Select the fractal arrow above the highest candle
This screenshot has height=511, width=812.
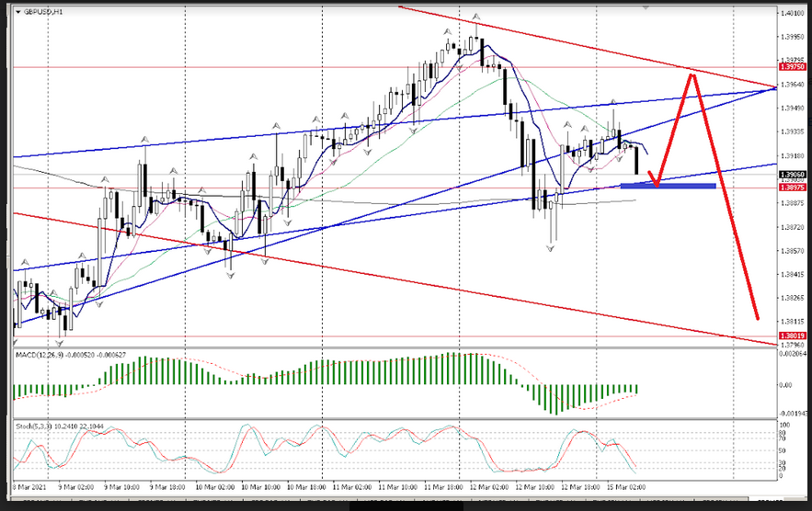[x=475, y=17]
